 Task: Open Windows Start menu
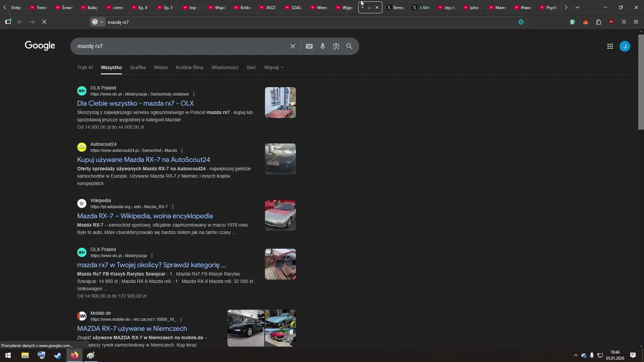[8, 355]
